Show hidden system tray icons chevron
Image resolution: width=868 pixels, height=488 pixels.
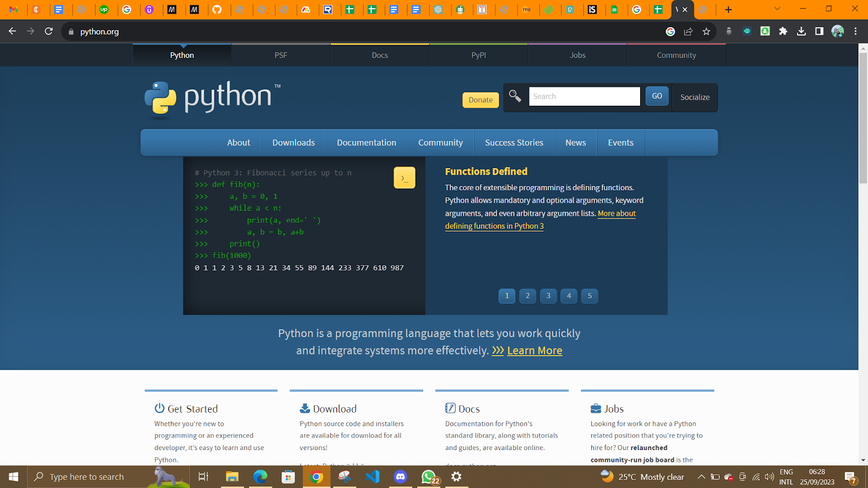coord(701,477)
